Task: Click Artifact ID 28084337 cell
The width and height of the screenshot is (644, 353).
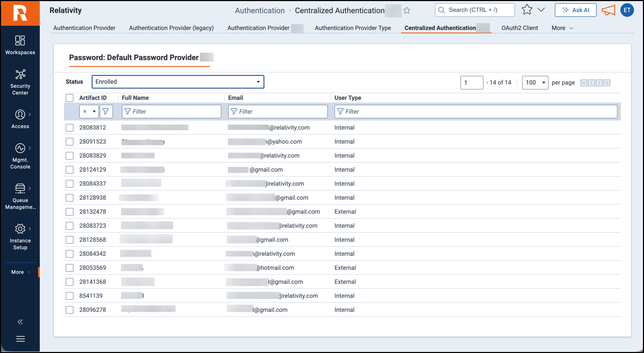Action: pos(93,184)
